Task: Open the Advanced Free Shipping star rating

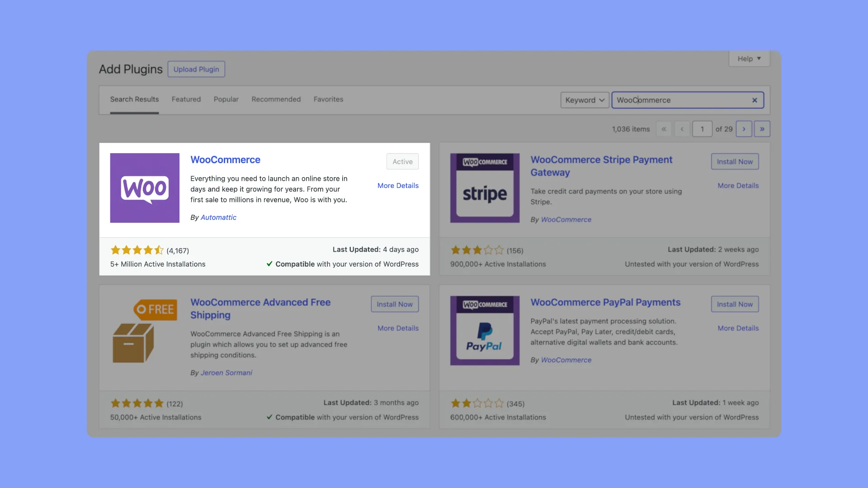Action: pos(137,404)
